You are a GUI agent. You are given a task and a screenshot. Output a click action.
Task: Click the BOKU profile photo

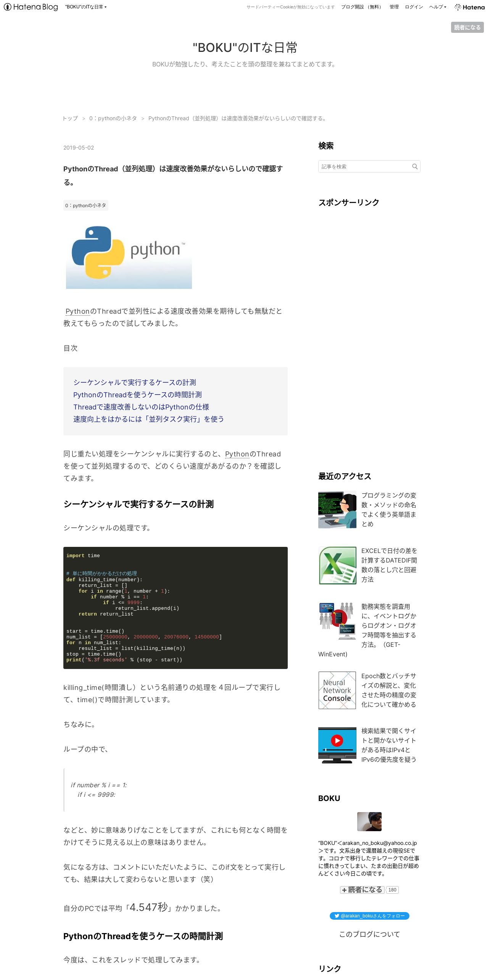[x=369, y=822]
